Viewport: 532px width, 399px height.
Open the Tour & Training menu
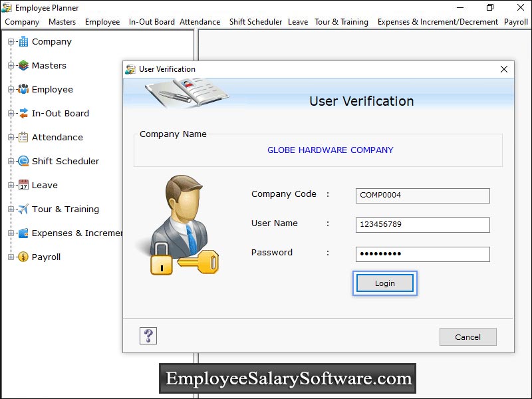pos(342,21)
